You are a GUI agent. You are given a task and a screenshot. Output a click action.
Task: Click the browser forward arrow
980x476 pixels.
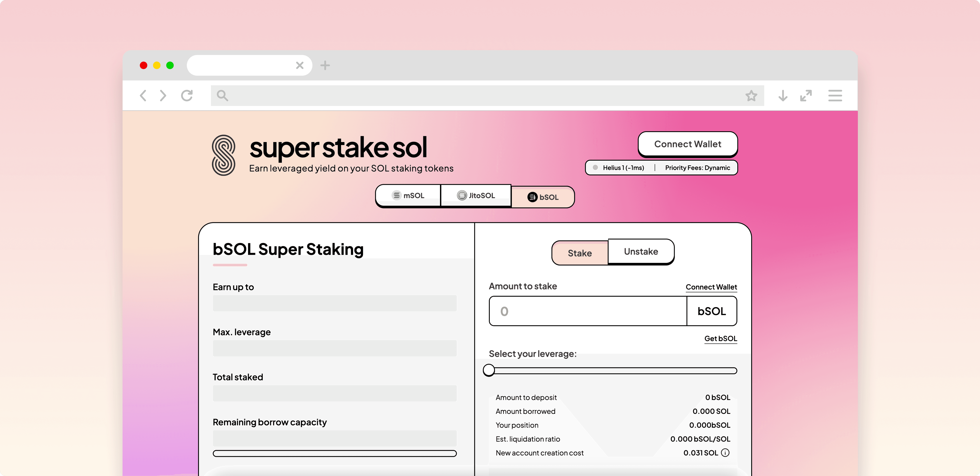163,95
